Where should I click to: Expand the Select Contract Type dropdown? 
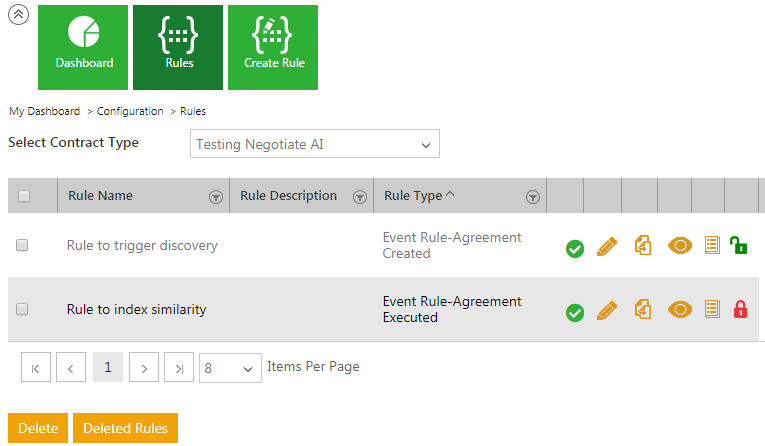coord(314,145)
